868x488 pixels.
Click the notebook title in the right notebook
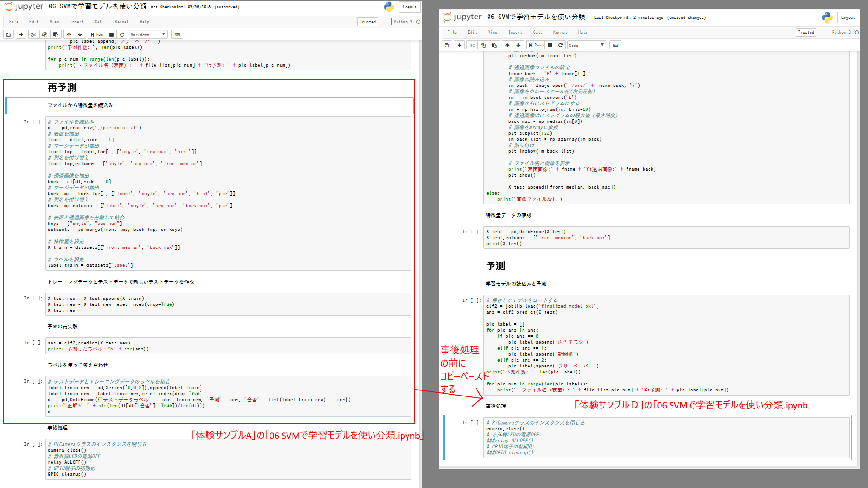tap(541, 17)
